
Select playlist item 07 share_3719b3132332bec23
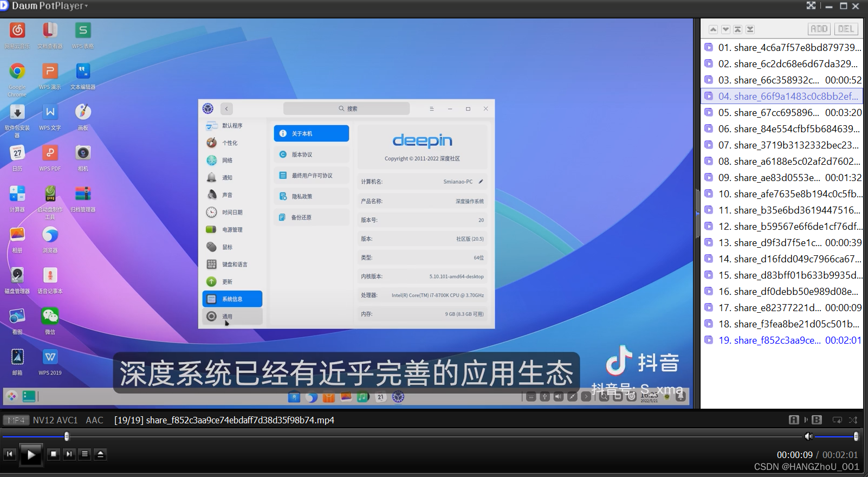782,145
